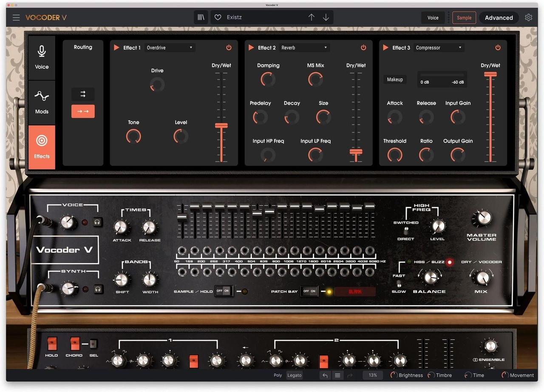Click the compressor Makeup button
This screenshot has width=544, height=392.
click(395, 80)
